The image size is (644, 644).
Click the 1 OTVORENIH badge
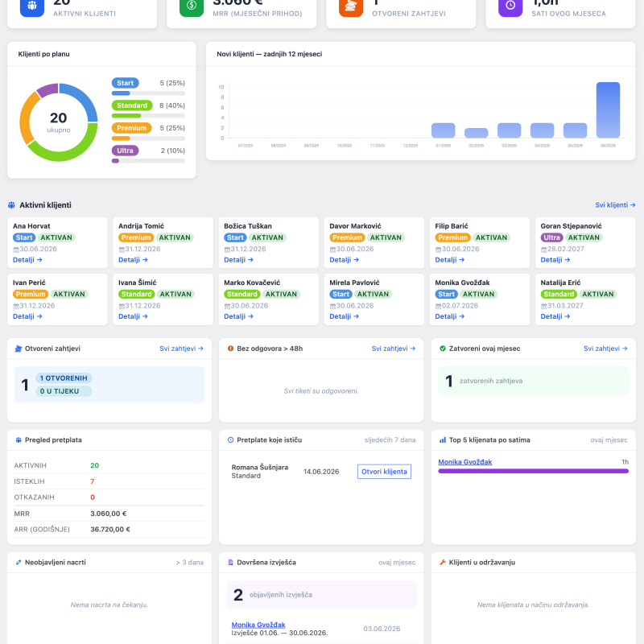pyautogui.click(x=64, y=378)
